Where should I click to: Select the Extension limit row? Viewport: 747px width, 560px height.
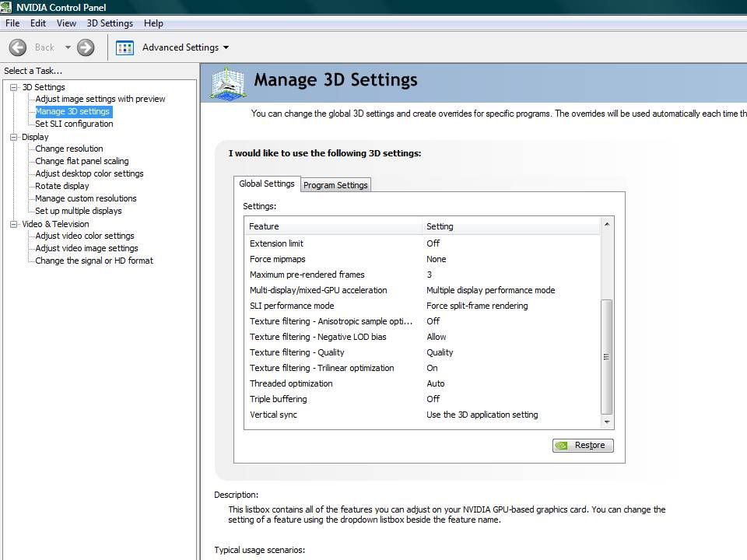tap(422, 243)
